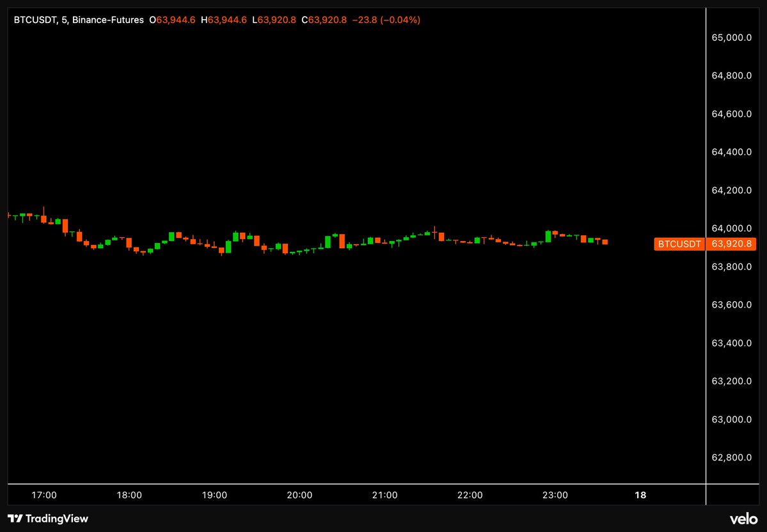Image resolution: width=767 pixels, height=532 pixels.
Task: Click the Binance-Futures exchange label
Action: tap(108, 20)
